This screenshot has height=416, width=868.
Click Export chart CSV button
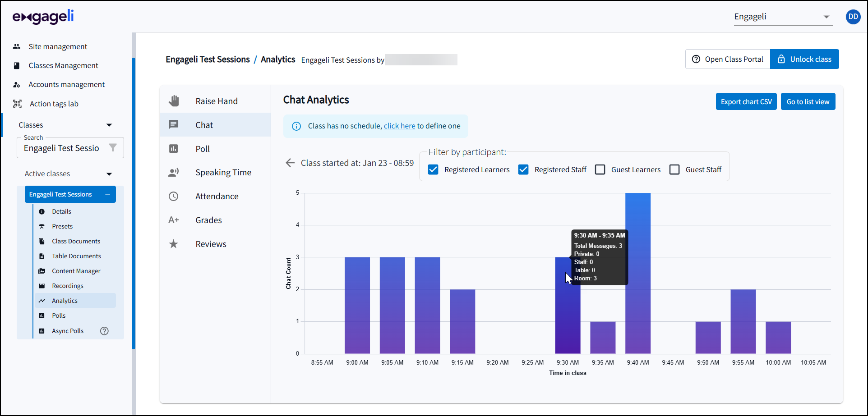(746, 101)
